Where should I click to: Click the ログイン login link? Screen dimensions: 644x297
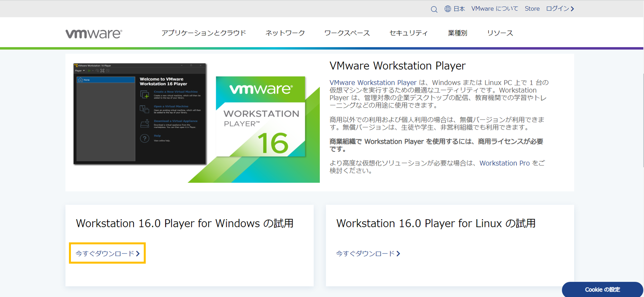tap(560, 9)
